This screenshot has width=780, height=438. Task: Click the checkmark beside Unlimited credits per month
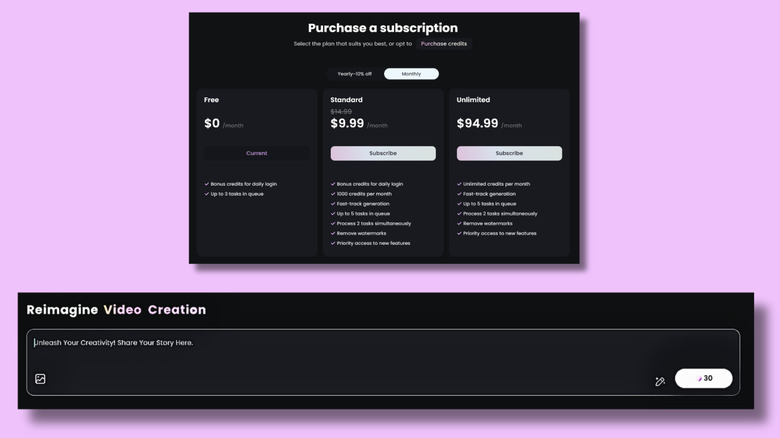pyautogui.click(x=459, y=184)
